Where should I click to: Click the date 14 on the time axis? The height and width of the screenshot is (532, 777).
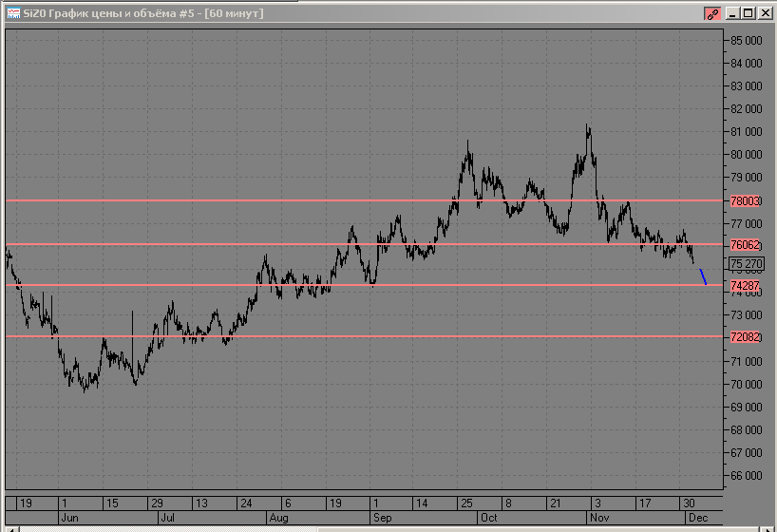coord(422,503)
